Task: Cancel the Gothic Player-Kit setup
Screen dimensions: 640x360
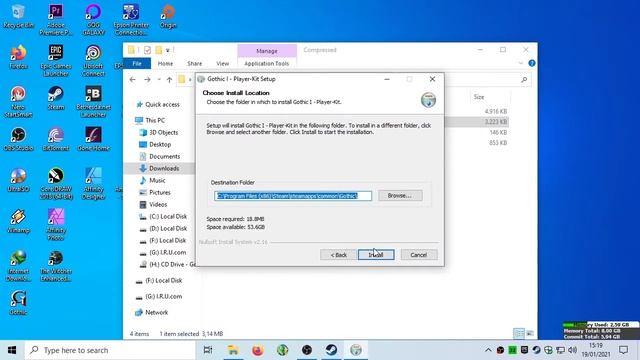Action: pyautogui.click(x=419, y=255)
